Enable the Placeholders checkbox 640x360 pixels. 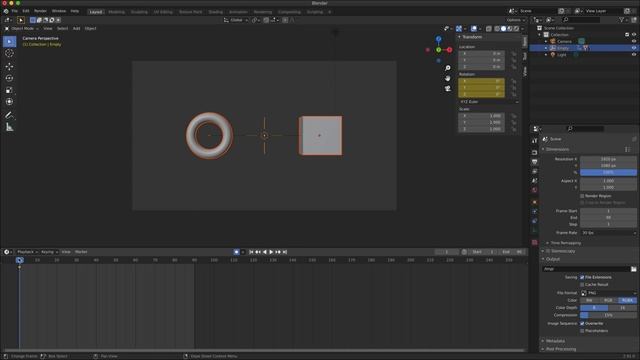(x=582, y=331)
